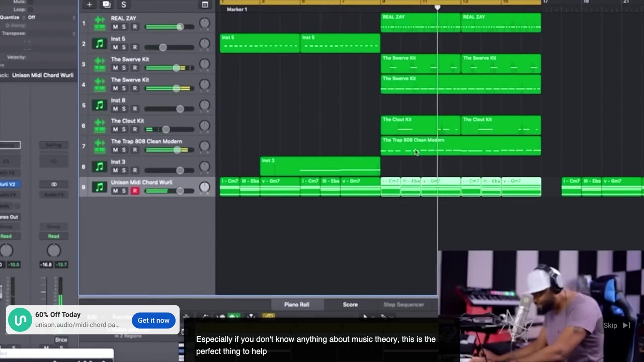644x362 pixels.
Task: Click the Marker 1 label
Action: pos(237,10)
